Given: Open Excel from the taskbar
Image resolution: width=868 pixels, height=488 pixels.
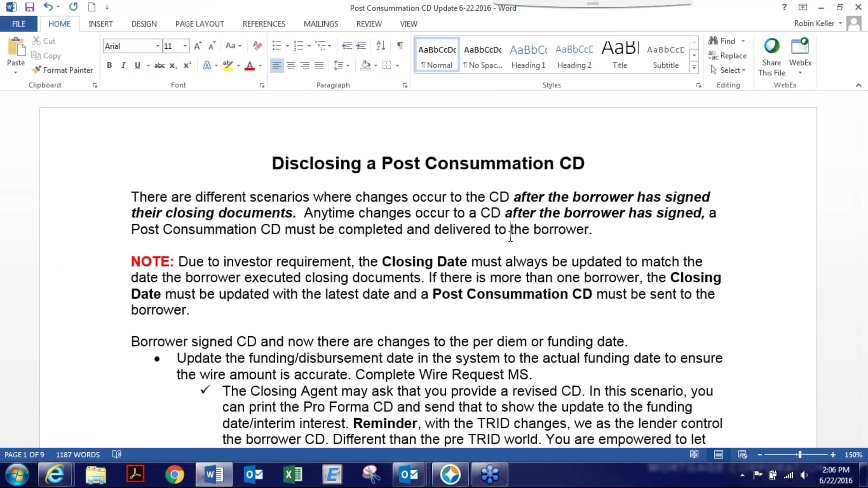Looking at the screenshot, I should pyautogui.click(x=293, y=474).
